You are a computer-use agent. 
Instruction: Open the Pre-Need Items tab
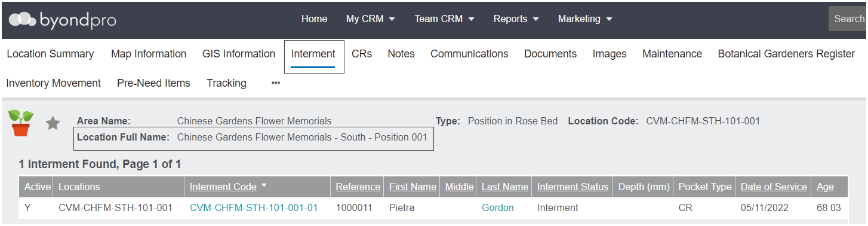(x=153, y=83)
